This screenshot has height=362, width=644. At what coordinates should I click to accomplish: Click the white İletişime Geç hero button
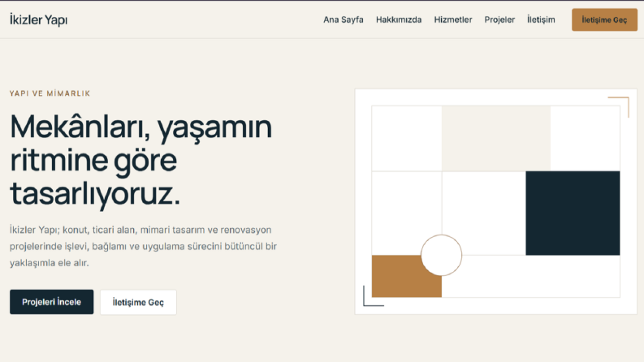tap(138, 303)
